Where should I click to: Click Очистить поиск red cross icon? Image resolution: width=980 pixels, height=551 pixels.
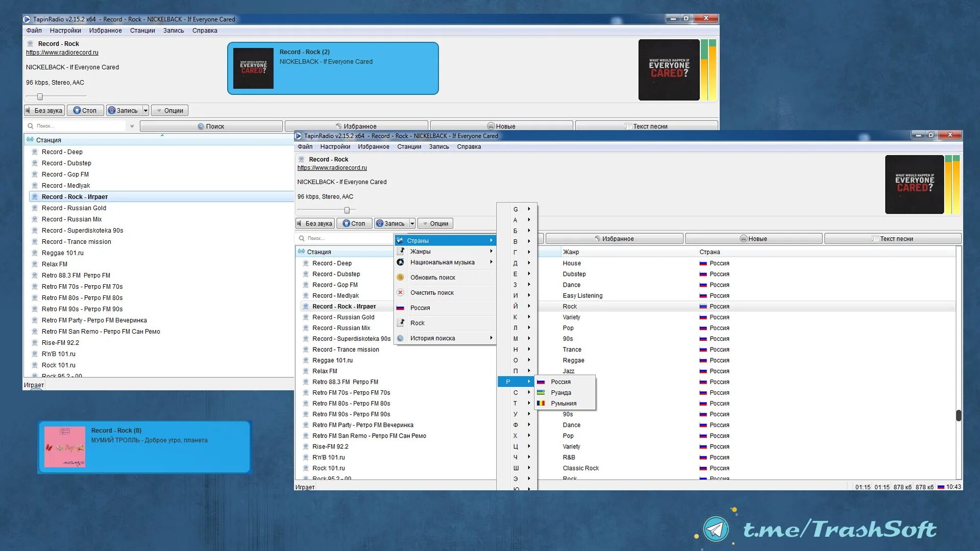[x=401, y=293]
